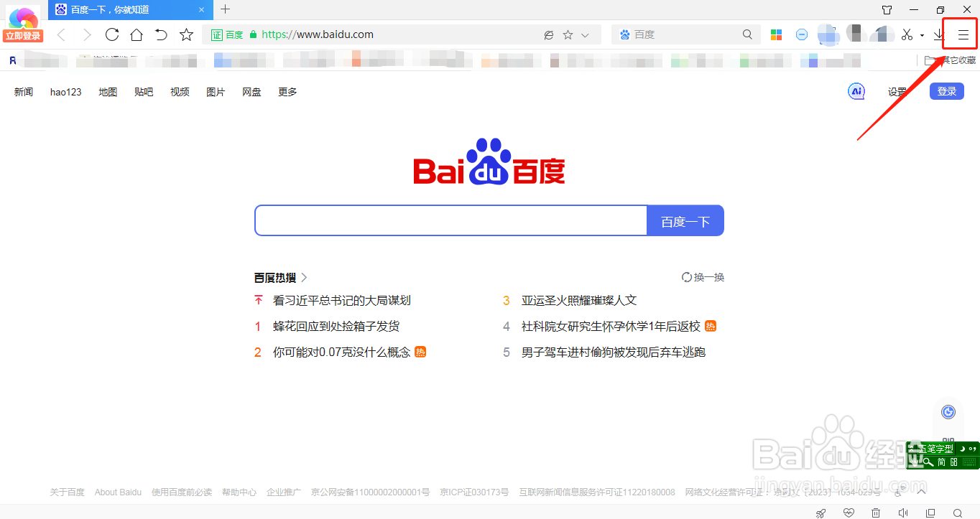Open the 更多 navigation menu
The height and width of the screenshot is (519, 980).
pos(287,92)
